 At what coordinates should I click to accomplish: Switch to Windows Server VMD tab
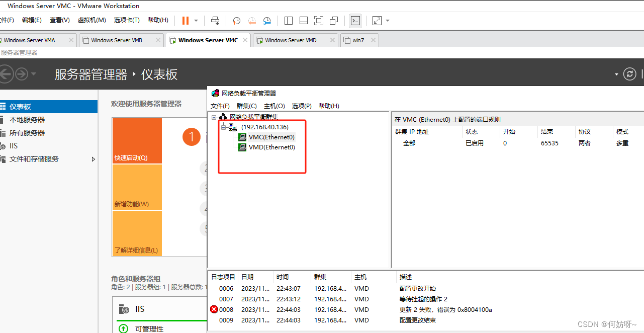coord(291,40)
